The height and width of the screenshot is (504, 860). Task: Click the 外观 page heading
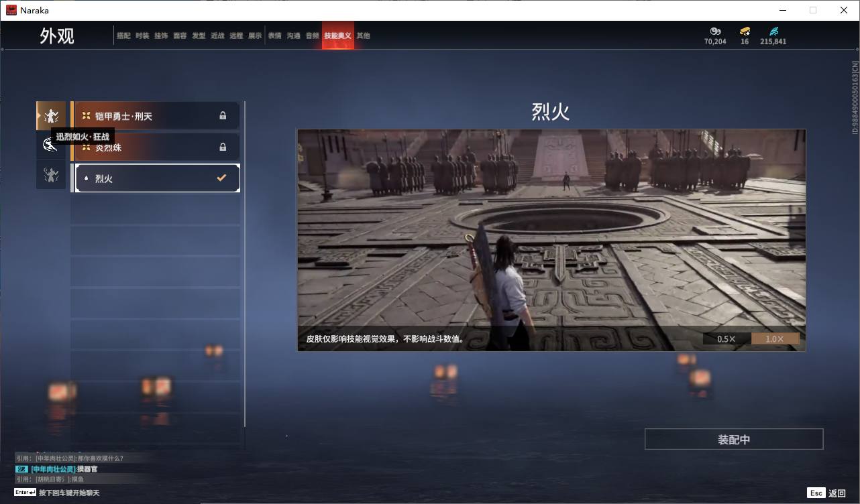pyautogui.click(x=57, y=36)
